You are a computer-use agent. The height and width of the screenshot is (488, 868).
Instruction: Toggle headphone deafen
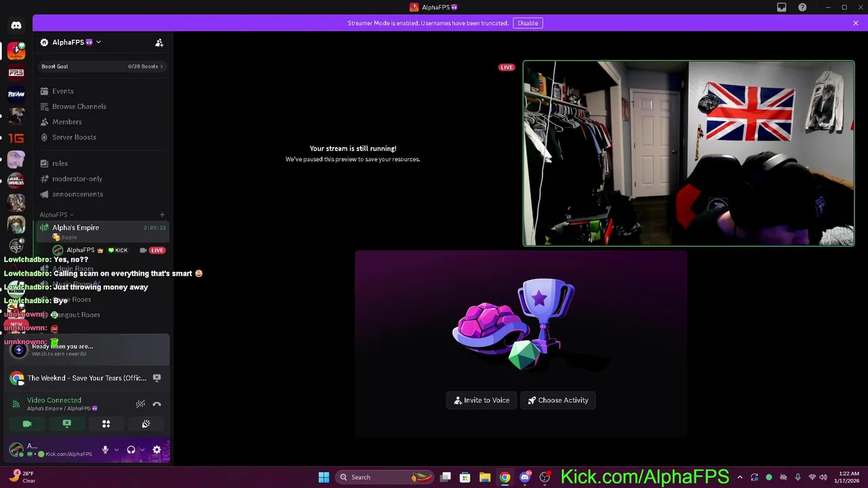[131, 450]
